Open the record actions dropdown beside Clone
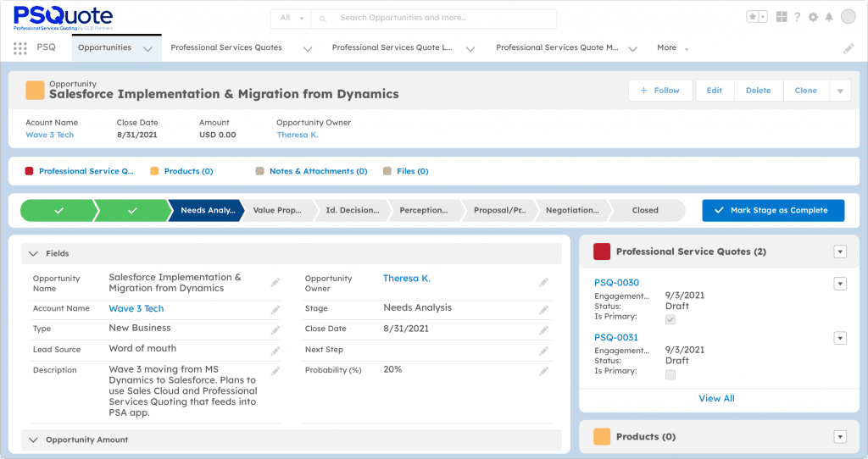This screenshot has width=868, height=459. coord(840,91)
